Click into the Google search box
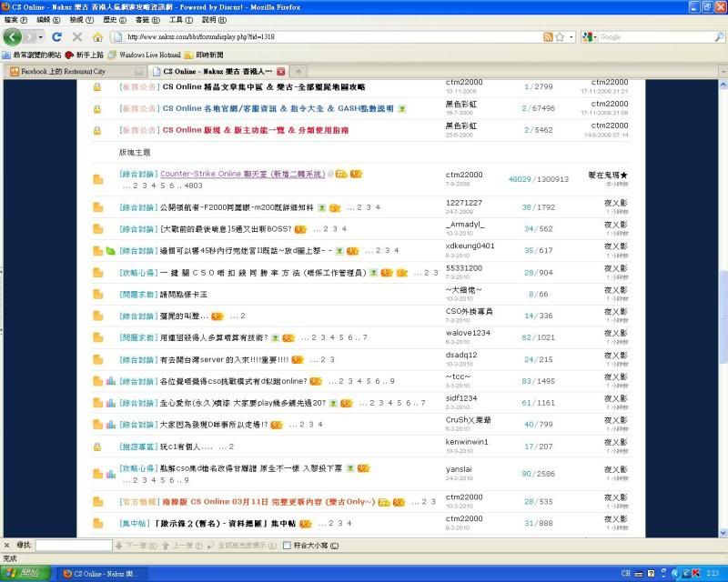 coord(656,36)
